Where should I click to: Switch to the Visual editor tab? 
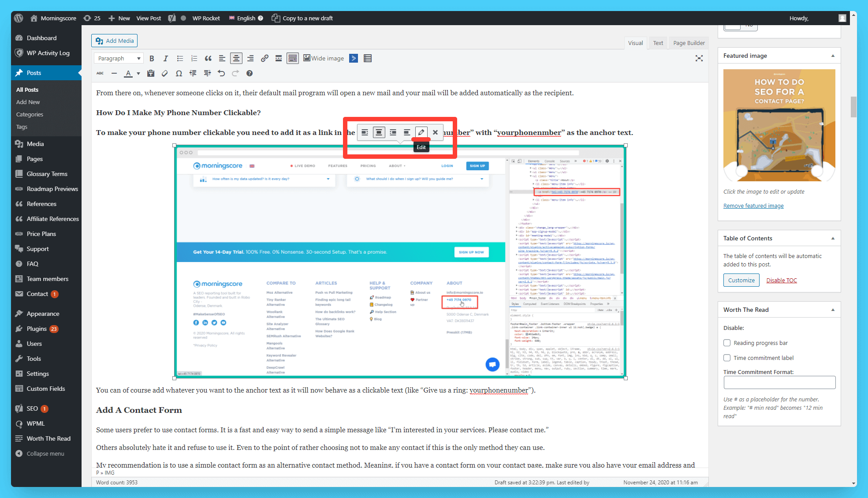635,43
